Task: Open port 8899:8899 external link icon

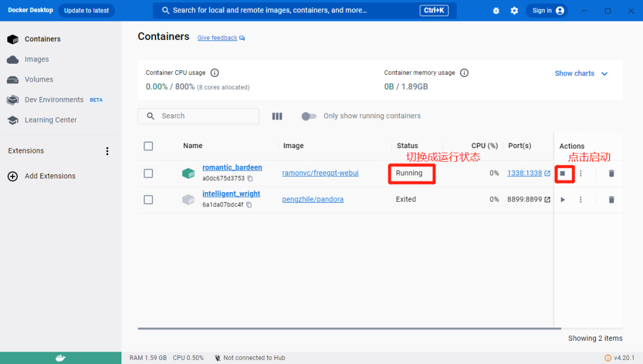Action: point(547,200)
